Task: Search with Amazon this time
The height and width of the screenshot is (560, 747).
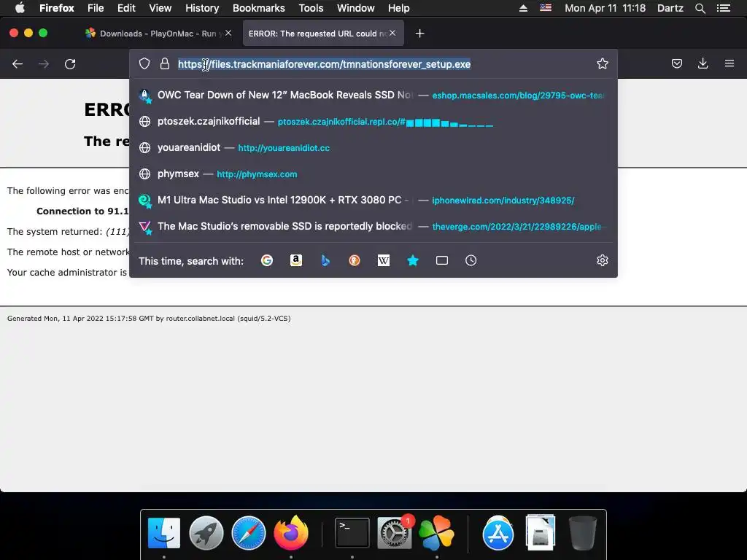Action: (296, 260)
